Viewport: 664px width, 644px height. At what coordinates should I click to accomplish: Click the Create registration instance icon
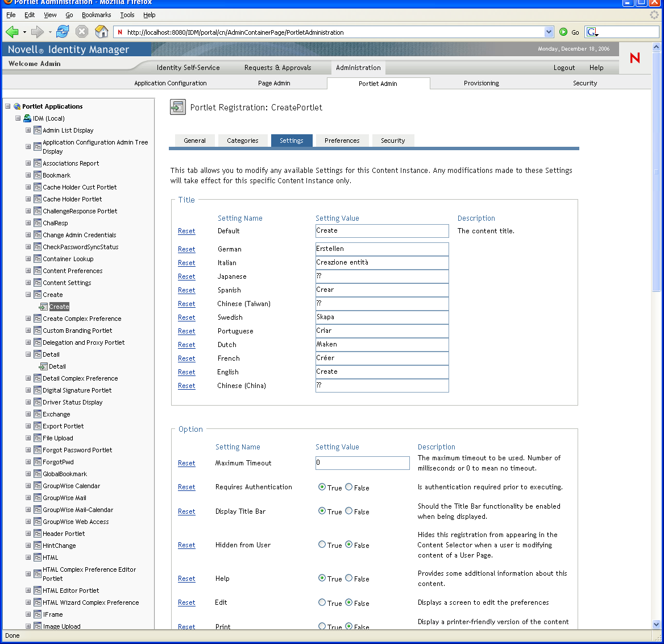pos(43,307)
